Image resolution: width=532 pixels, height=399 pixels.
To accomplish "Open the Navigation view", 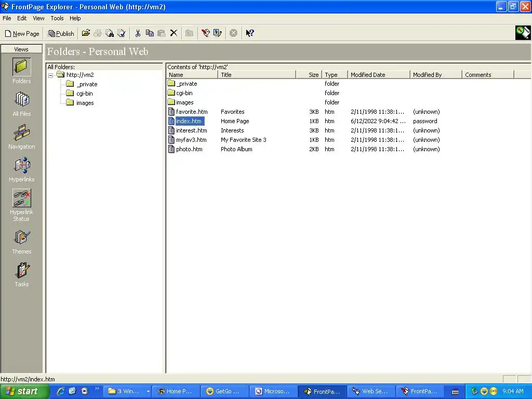I will 22,137.
